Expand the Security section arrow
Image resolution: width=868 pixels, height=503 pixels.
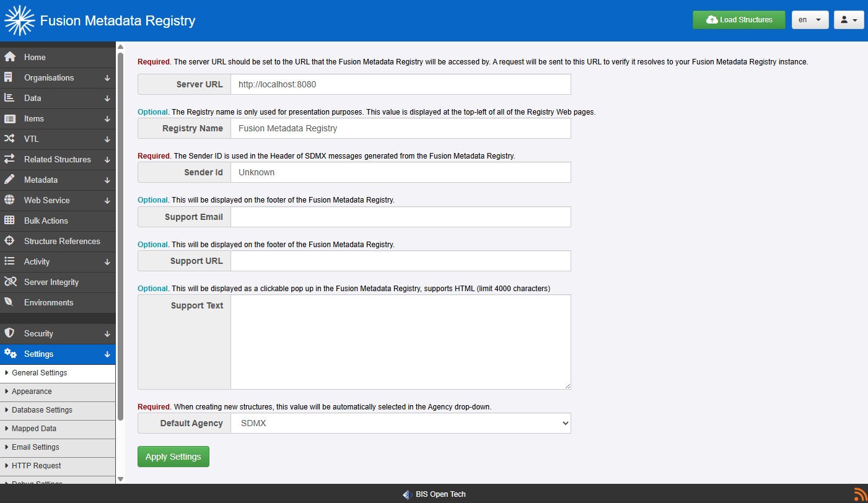[107, 334]
